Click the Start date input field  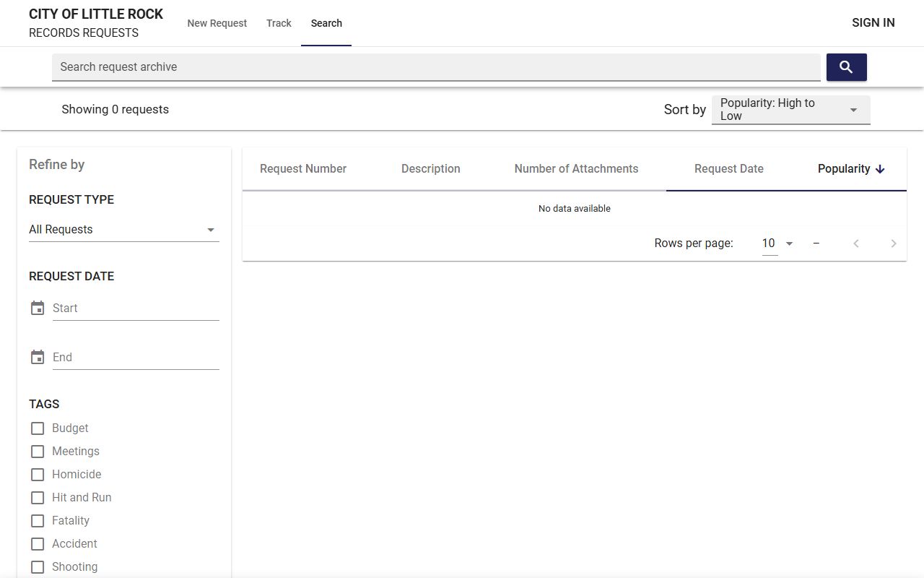[x=136, y=309]
